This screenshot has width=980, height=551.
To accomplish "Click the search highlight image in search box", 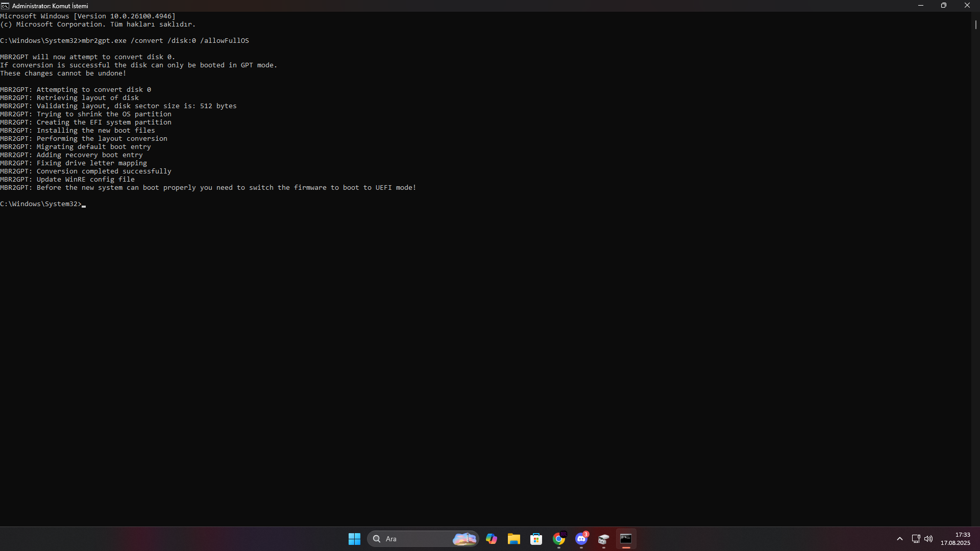I will (464, 539).
